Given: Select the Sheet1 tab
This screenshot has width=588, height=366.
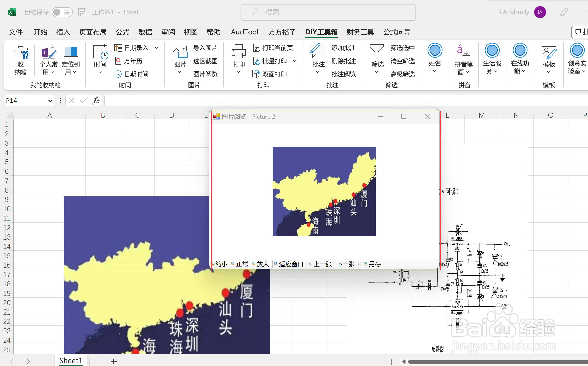Looking at the screenshot, I should [71, 361].
